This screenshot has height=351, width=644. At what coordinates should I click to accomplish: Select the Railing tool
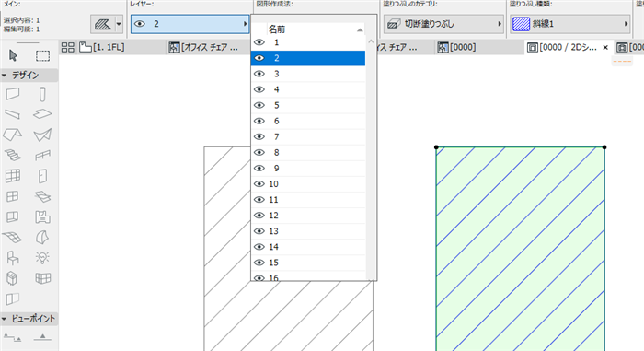click(42, 155)
